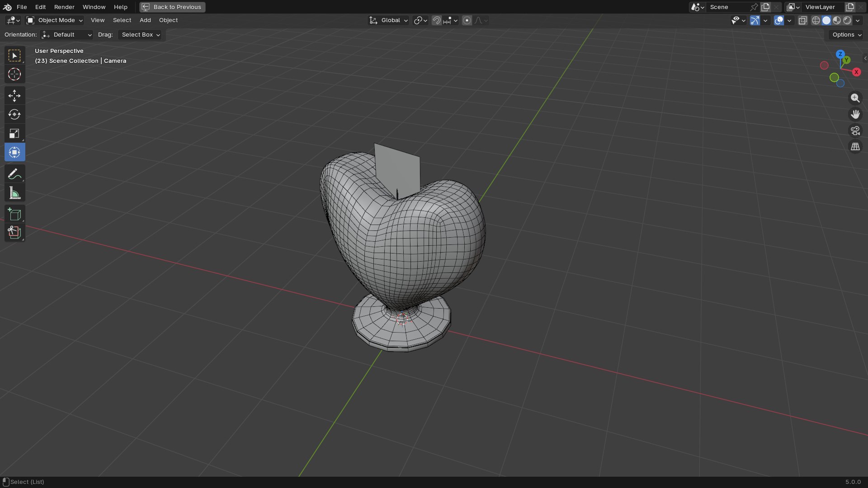Click the Y axis on navigation gizmo
868x488 pixels.
pyautogui.click(x=847, y=60)
